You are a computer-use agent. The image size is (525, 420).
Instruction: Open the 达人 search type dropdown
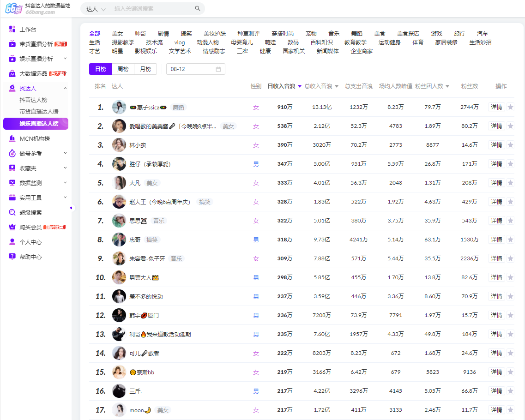pyautogui.click(x=96, y=9)
